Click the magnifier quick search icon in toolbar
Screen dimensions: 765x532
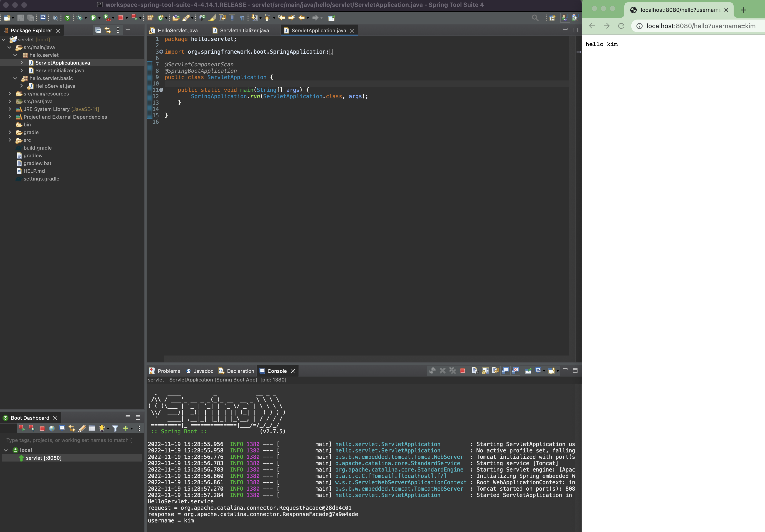coord(535,18)
